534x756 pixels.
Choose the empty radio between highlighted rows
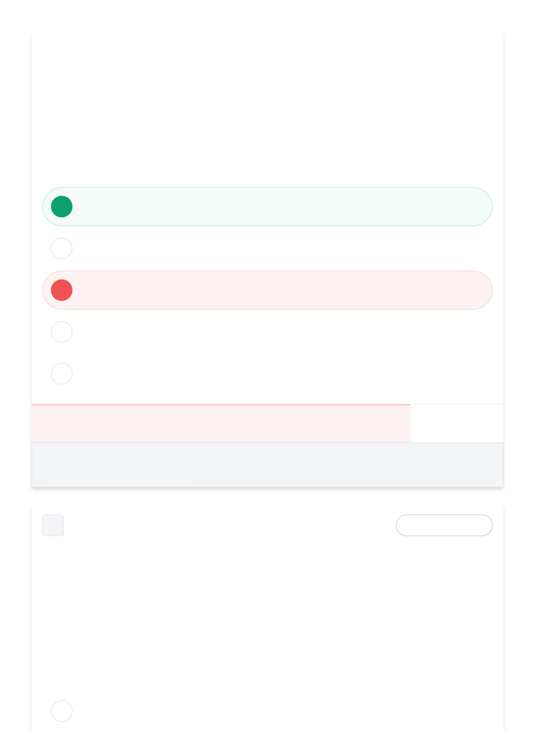pyautogui.click(x=62, y=248)
